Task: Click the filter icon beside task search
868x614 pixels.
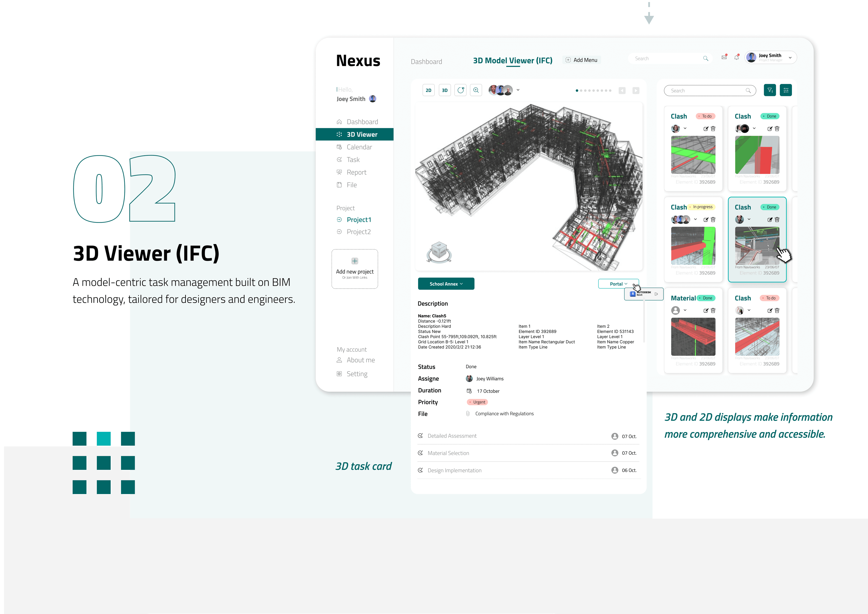Action: point(770,90)
